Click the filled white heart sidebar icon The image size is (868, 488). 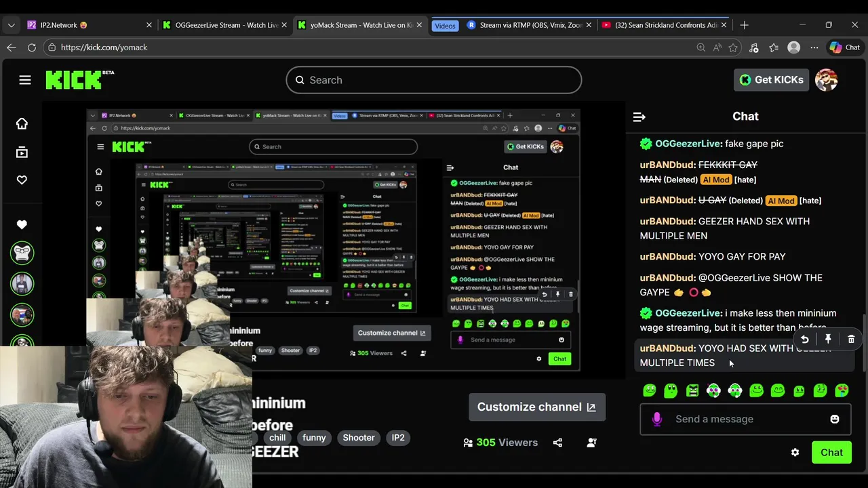pyautogui.click(x=22, y=224)
